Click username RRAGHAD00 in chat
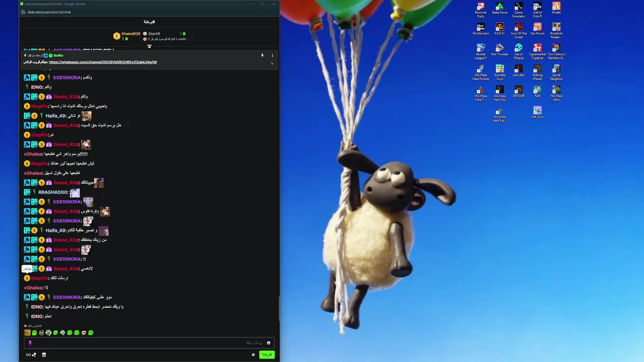The height and width of the screenshot is (362, 644). point(53,192)
